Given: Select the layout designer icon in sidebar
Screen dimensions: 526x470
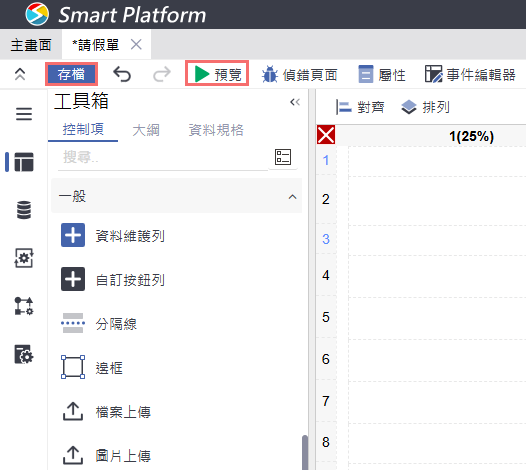Looking at the screenshot, I should point(24,162).
